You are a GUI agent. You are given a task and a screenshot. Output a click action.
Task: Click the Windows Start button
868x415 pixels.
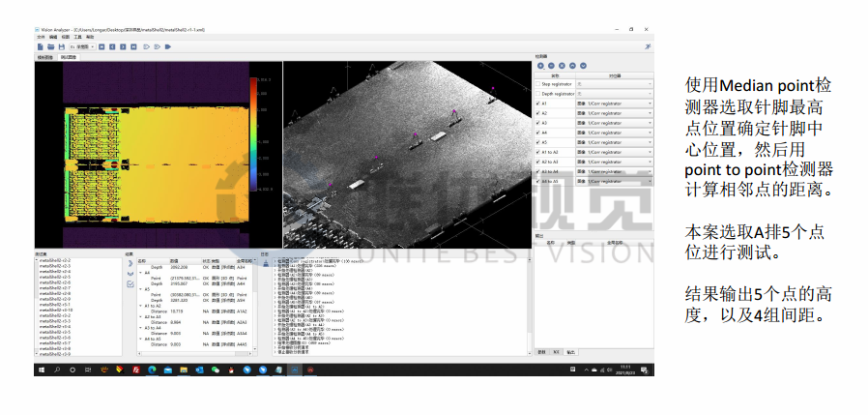tap(42, 370)
